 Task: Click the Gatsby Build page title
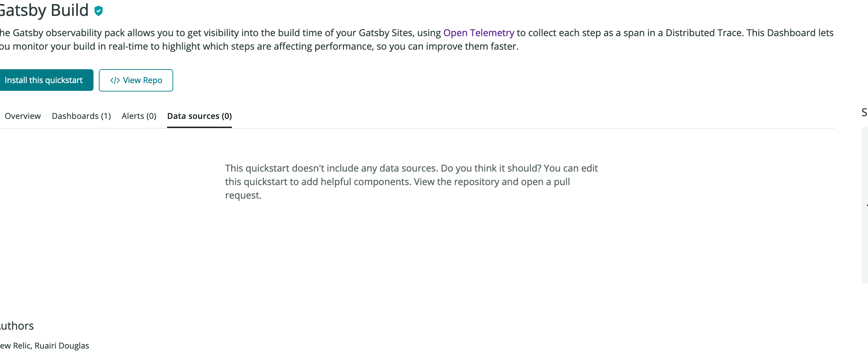click(44, 10)
